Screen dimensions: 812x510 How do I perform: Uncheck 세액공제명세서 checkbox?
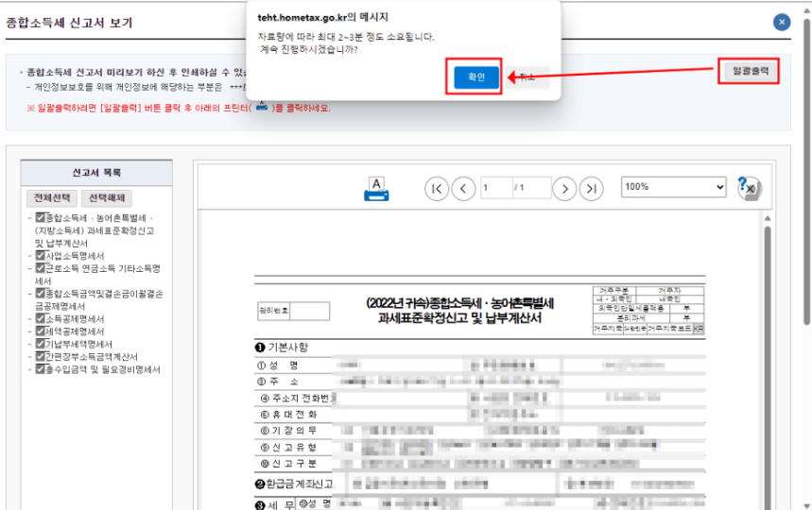pos(41,331)
